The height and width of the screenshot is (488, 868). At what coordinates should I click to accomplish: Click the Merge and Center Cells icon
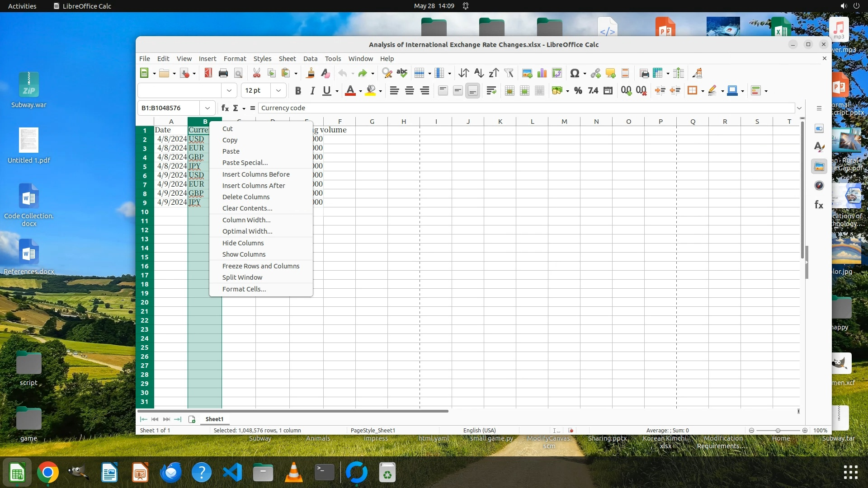pyautogui.click(x=509, y=91)
